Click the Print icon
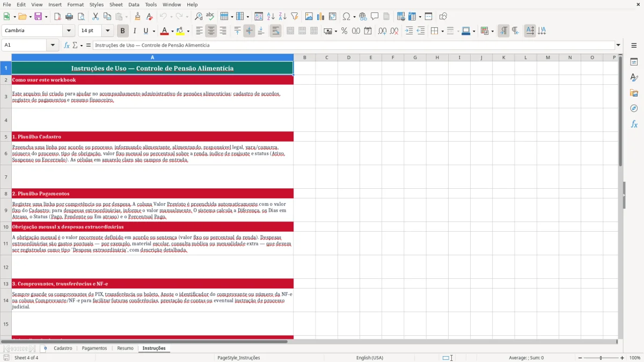Screen dimensions: 644x362 click(x=69, y=17)
